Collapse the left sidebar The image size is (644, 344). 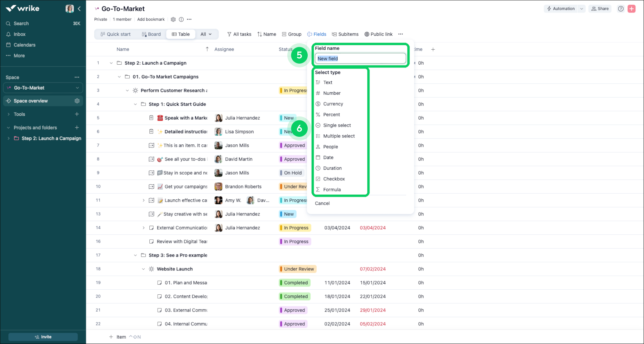click(79, 9)
